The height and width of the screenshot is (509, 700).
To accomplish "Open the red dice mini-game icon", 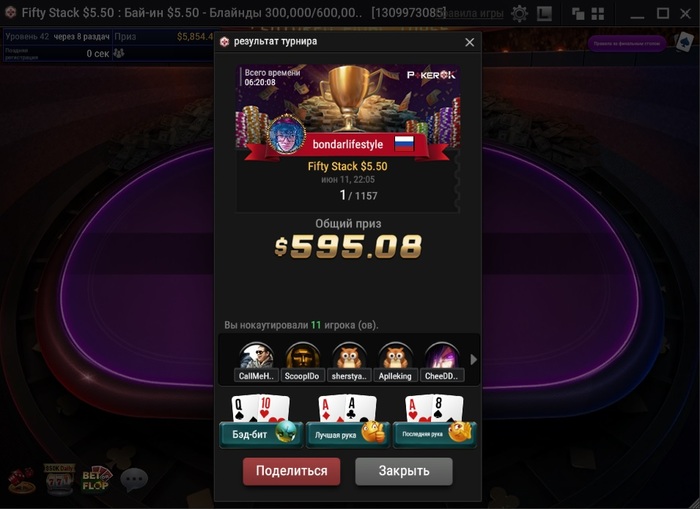I will pyautogui.click(x=21, y=480).
